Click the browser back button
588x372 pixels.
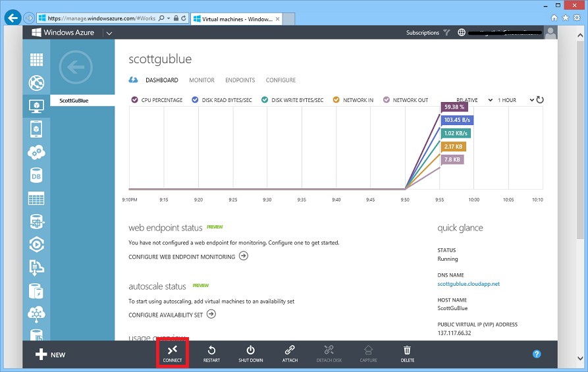point(13,18)
